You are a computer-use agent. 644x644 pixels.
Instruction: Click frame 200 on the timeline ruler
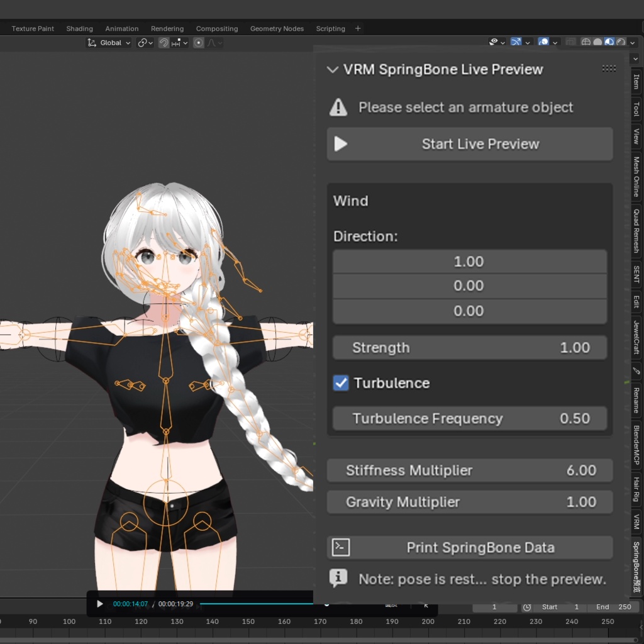[428, 621]
